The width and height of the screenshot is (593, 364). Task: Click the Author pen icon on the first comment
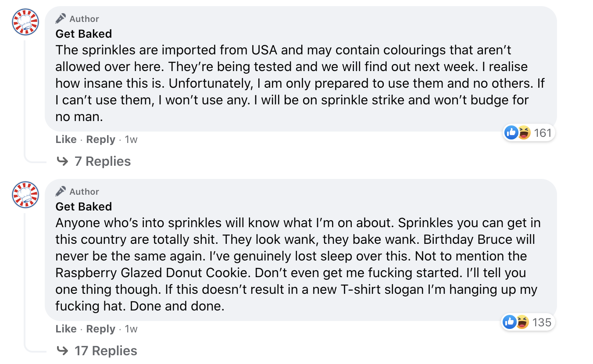coord(61,18)
